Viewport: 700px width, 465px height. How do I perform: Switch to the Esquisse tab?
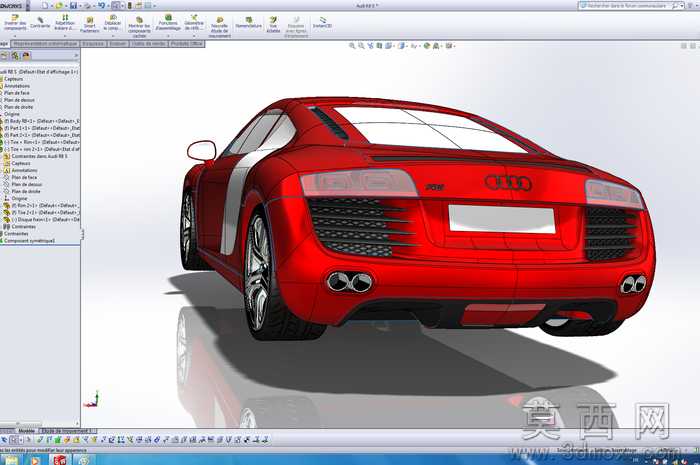tap(93, 44)
